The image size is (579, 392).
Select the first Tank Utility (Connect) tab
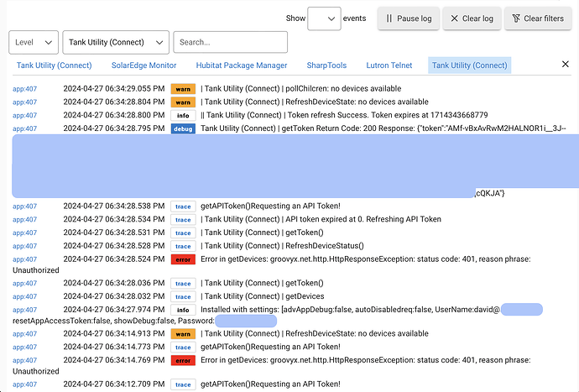(54, 65)
